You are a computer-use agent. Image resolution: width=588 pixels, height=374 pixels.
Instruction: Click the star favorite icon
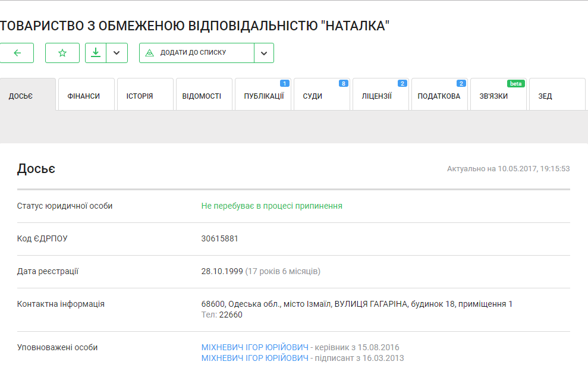[62, 53]
